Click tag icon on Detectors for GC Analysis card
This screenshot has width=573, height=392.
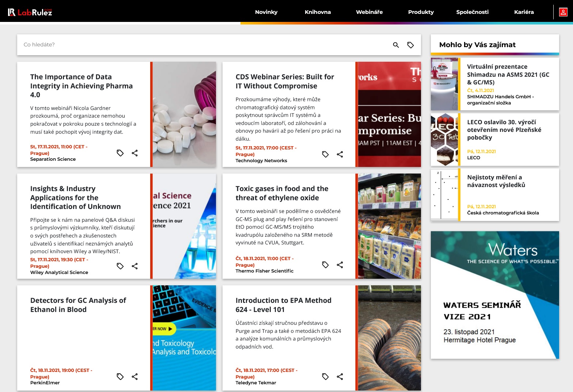coord(120,376)
